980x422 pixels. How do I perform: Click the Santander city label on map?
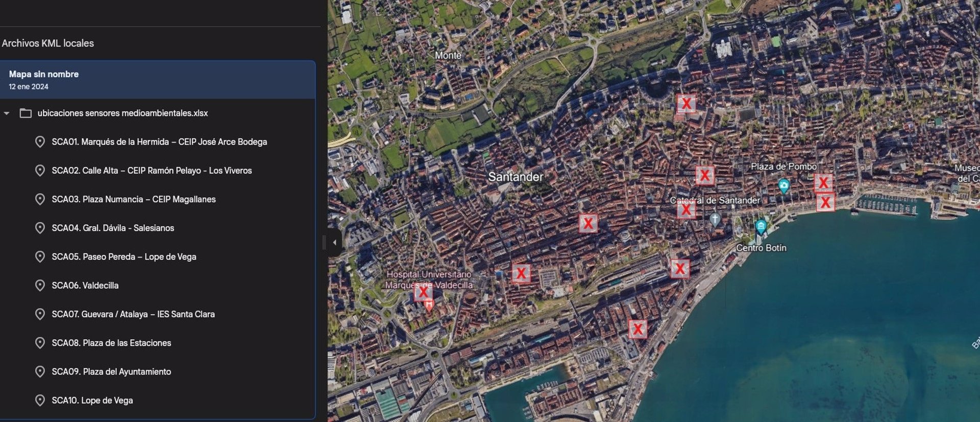point(516,177)
